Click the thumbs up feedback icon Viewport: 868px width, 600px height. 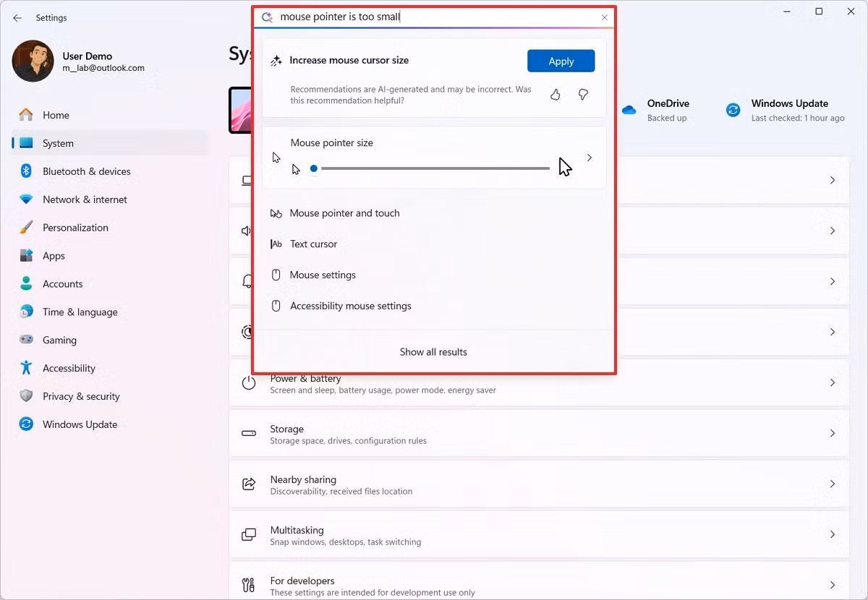click(x=555, y=94)
